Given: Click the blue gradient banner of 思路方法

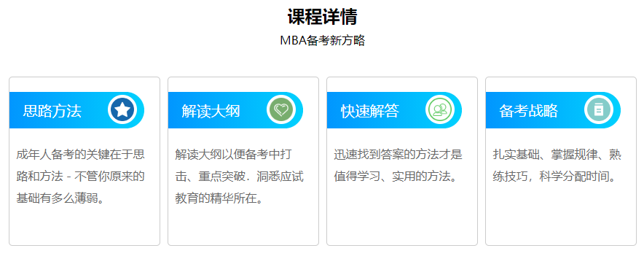Looking at the screenshot, I should coord(76,110).
